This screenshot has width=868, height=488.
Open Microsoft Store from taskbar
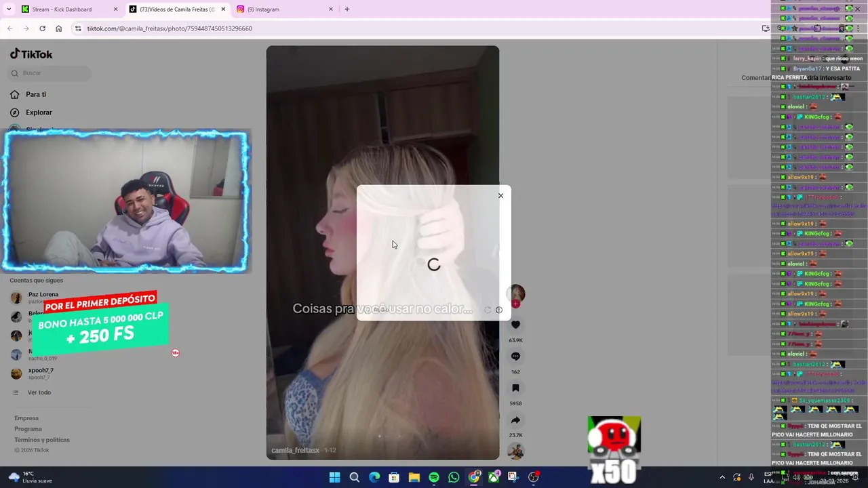tap(394, 477)
